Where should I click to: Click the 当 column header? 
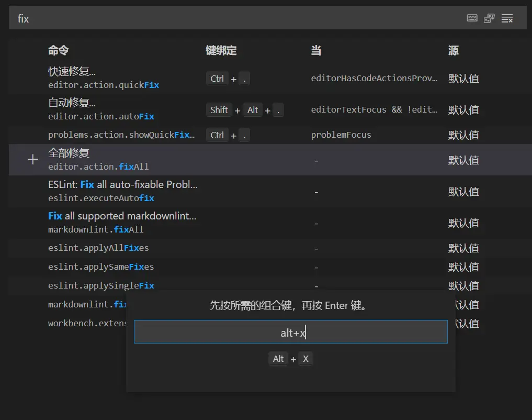pyautogui.click(x=314, y=50)
